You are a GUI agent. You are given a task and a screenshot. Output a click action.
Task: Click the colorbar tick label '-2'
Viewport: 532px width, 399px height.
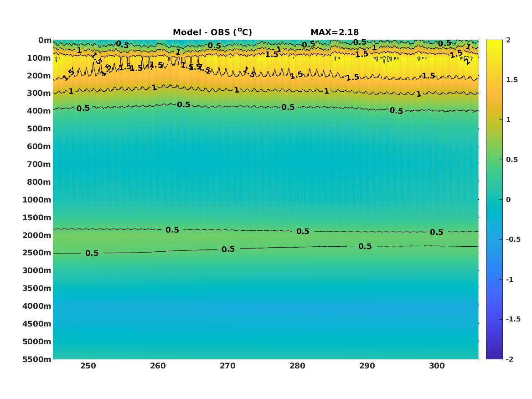pyautogui.click(x=510, y=359)
